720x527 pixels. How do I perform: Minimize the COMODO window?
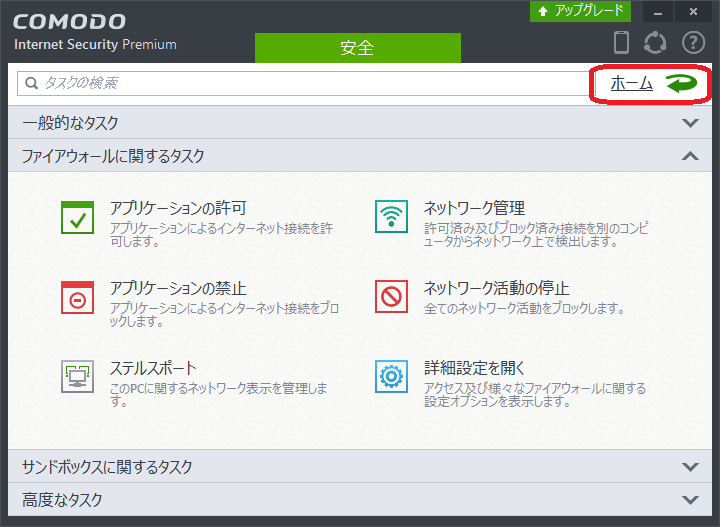(658, 11)
